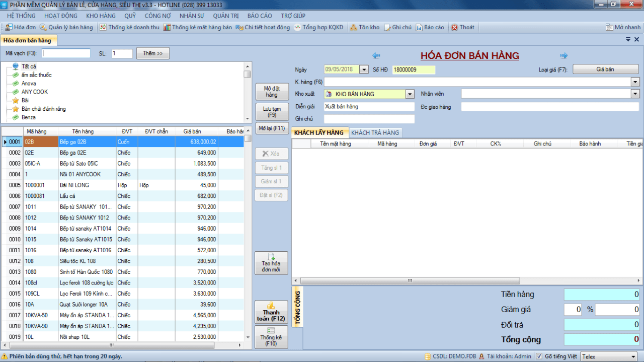This screenshot has height=362, width=644.
Task: Switch to KHÁCH TRẢ HÀNG tab
Action: click(375, 132)
